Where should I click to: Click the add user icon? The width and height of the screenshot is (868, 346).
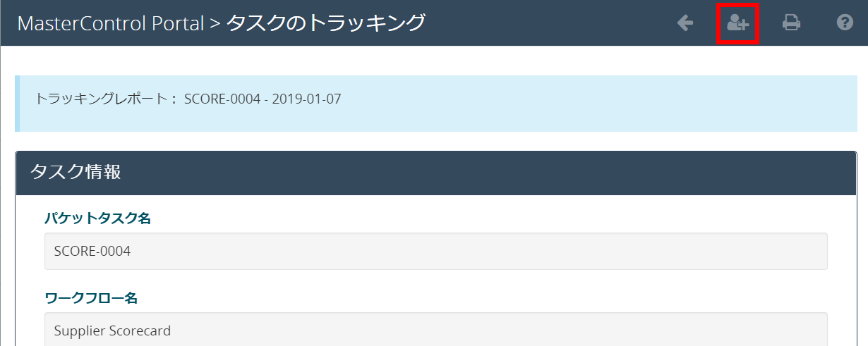[x=737, y=23]
